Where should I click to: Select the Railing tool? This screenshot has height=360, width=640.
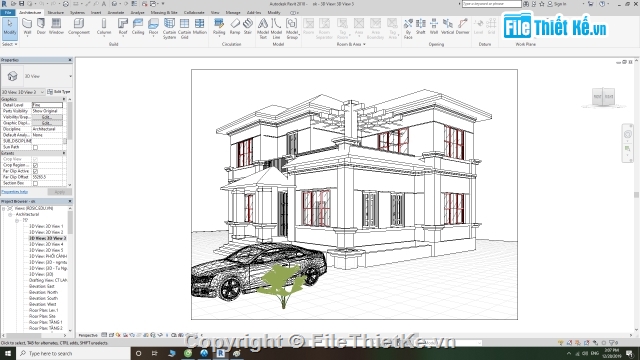[219, 27]
